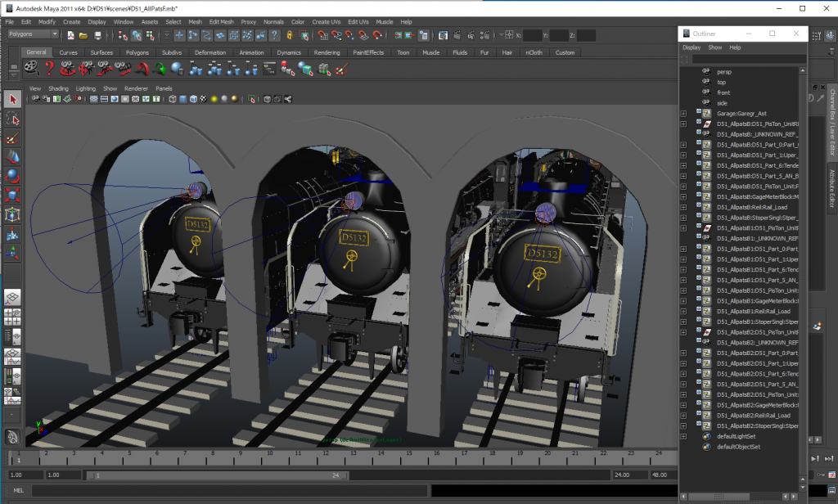Toggle wireframe display in viewport toolbar
The width and height of the screenshot is (838, 504).
(x=173, y=99)
